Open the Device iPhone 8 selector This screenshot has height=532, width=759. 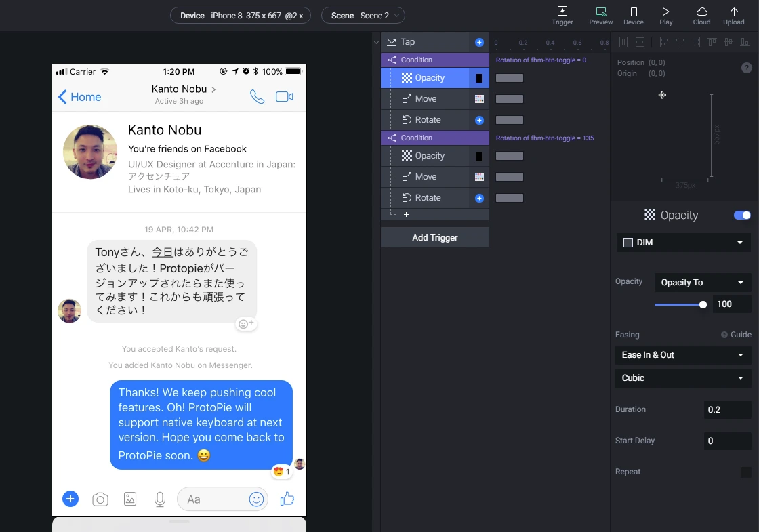(x=241, y=16)
